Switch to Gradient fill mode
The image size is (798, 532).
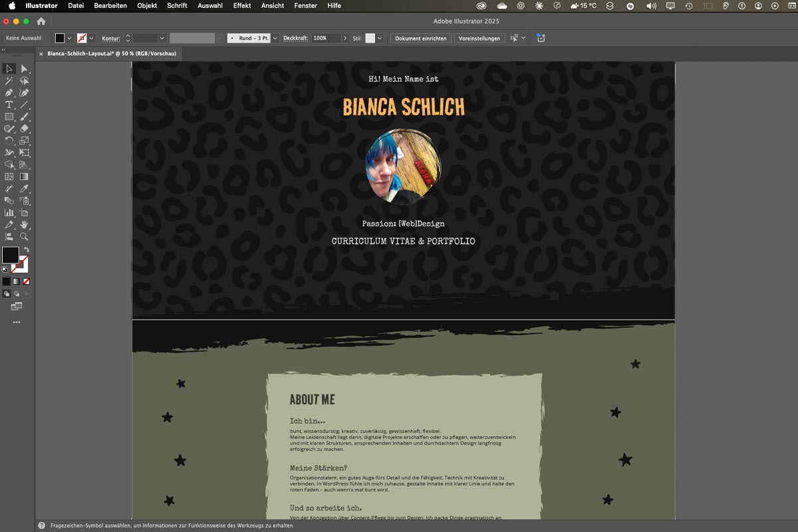[17, 281]
